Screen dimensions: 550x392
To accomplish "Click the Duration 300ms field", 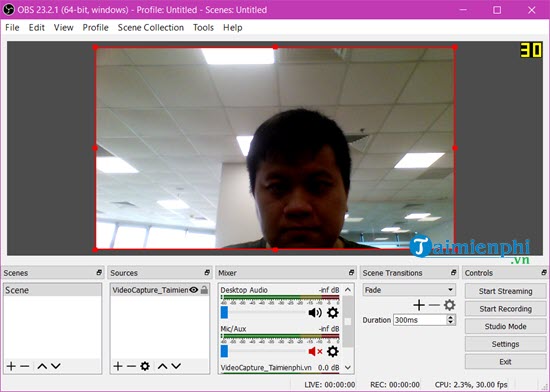I will tap(420, 320).
